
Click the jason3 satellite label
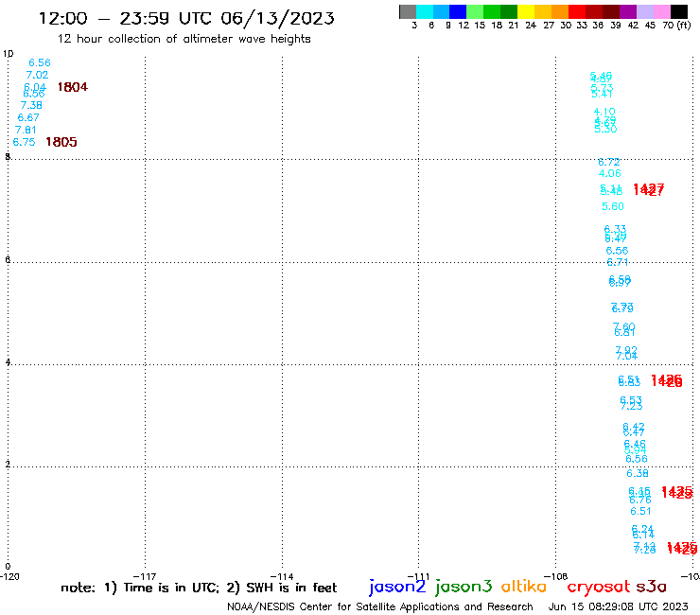tap(464, 587)
